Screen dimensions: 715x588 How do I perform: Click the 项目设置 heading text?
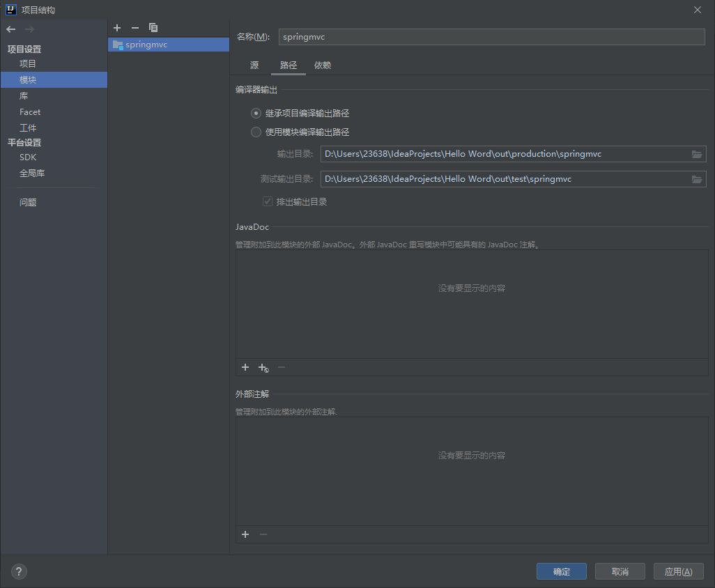click(24, 49)
